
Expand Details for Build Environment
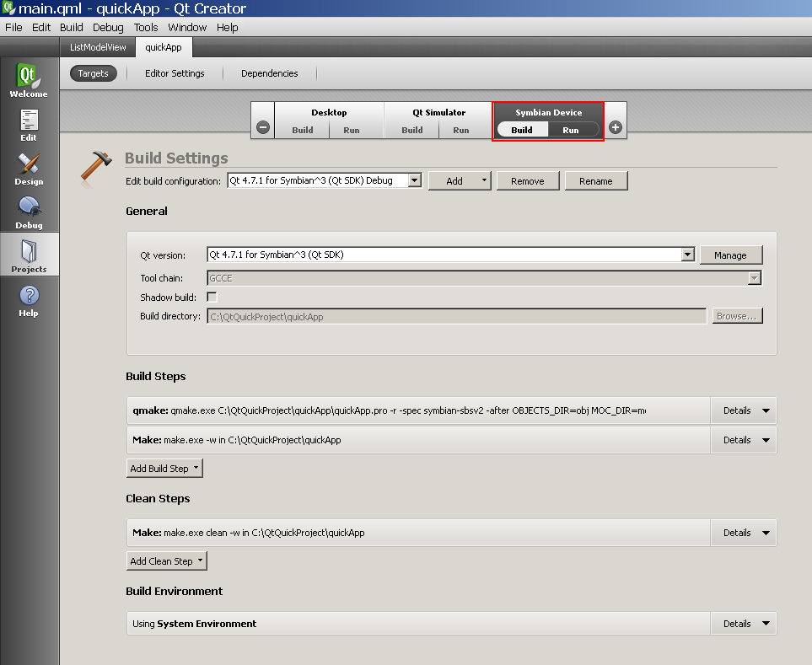[x=744, y=624]
